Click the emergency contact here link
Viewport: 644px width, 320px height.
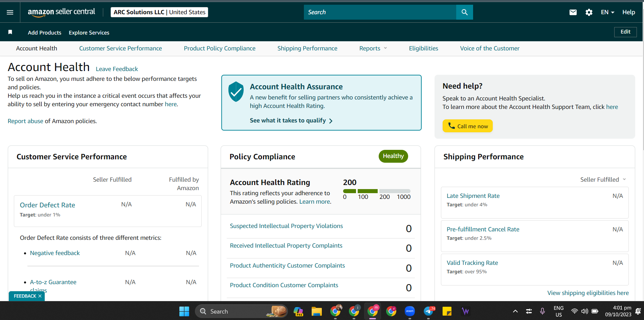tap(171, 104)
